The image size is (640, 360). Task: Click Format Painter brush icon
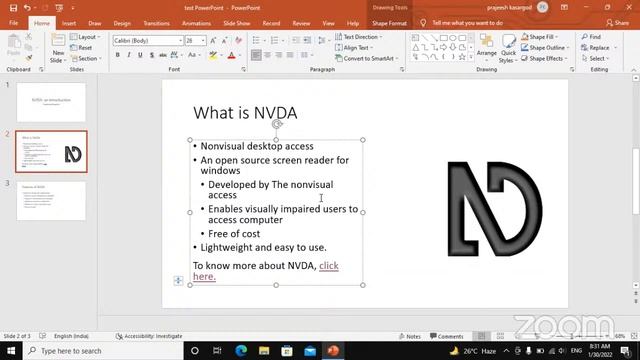tap(29, 58)
